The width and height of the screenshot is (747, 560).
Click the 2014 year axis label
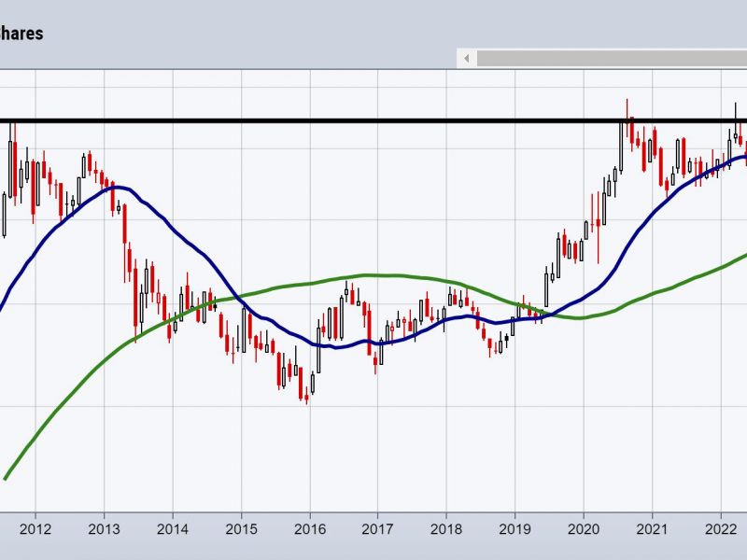click(173, 529)
